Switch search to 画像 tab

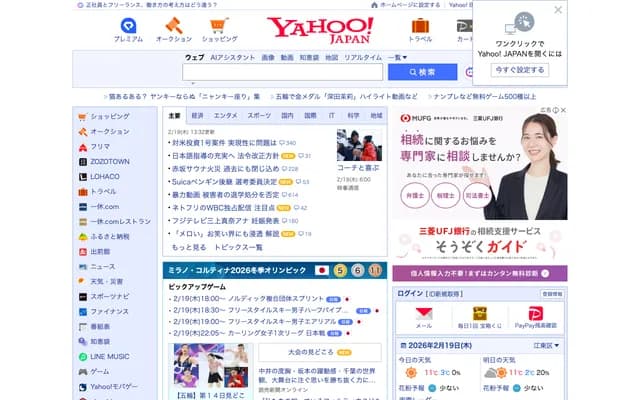tap(268, 58)
